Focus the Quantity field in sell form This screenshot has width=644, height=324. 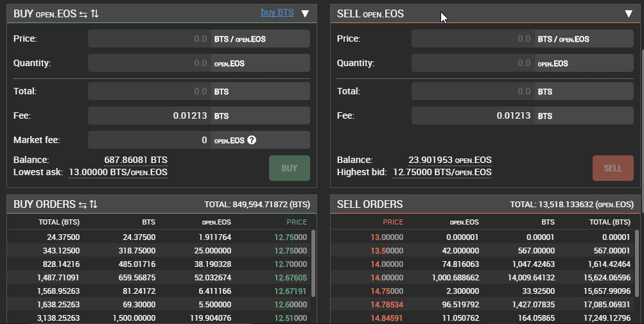pos(473,63)
